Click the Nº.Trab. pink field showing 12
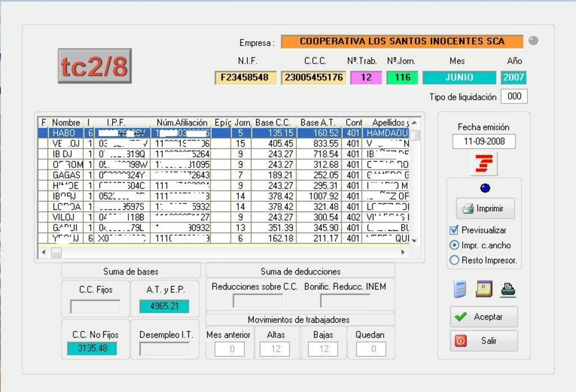This screenshot has height=392, width=576. 366,77
